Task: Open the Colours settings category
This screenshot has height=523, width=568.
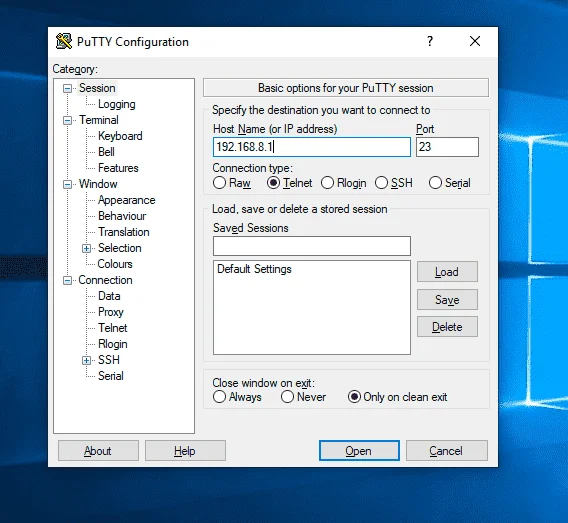Action: 115,264
